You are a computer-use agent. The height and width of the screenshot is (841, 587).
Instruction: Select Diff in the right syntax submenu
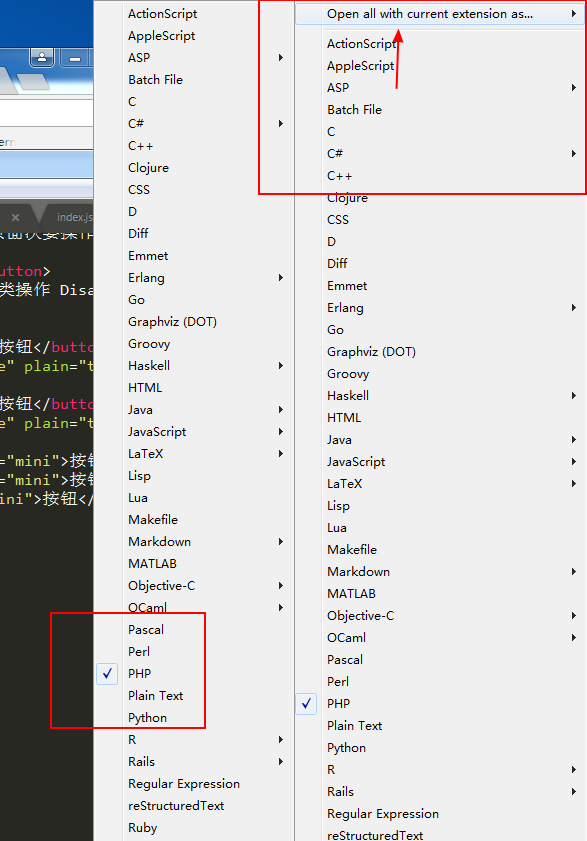pos(337,263)
